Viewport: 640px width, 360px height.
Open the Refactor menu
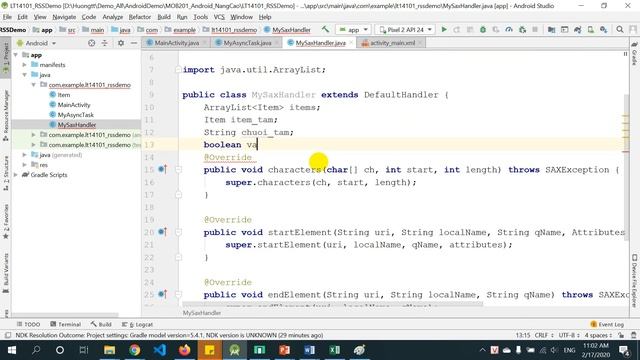pyautogui.click(x=140, y=17)
